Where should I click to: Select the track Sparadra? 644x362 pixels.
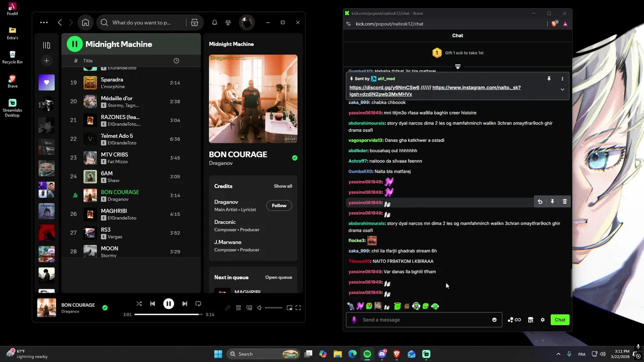(131, 82)
